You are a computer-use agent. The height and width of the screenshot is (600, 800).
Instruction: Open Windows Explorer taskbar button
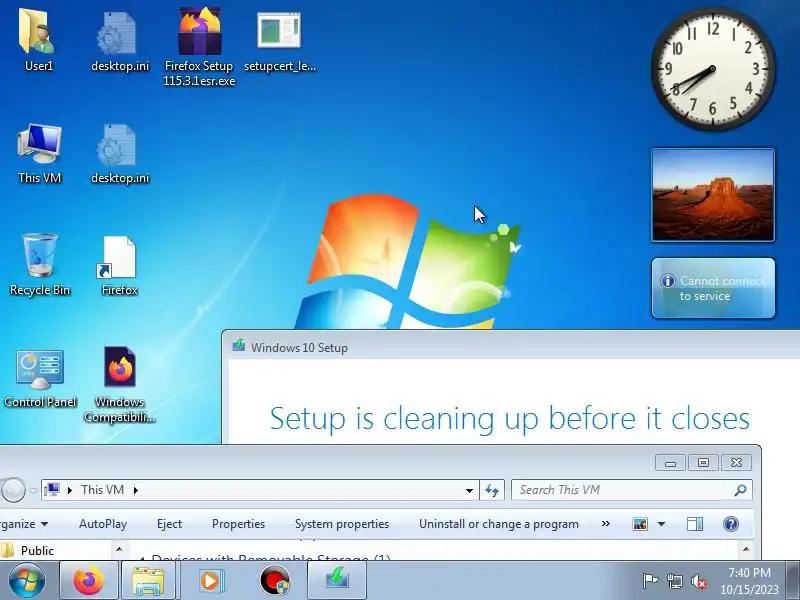148,581
